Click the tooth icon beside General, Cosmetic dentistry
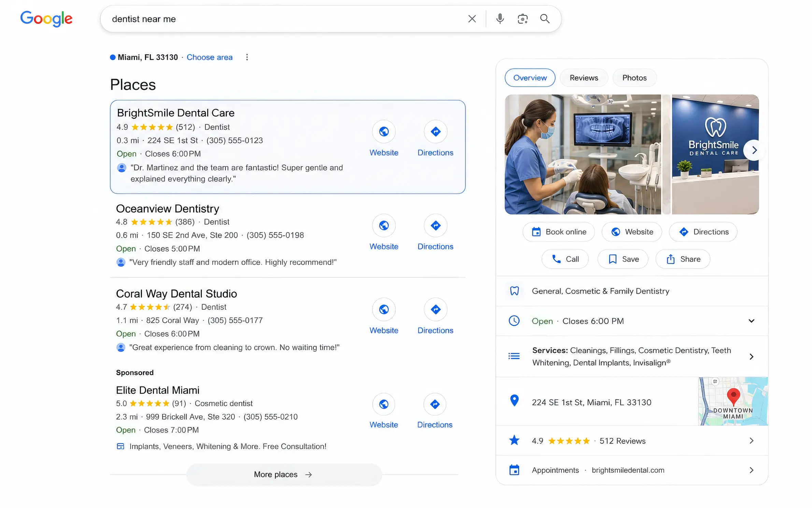 [514, 291]
